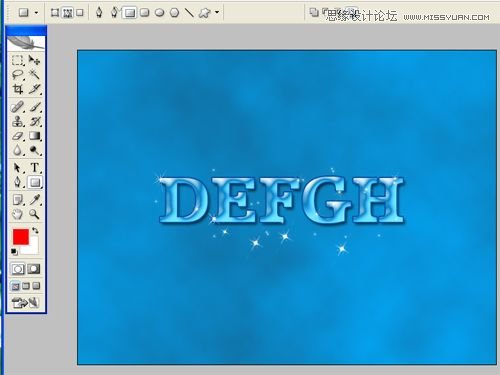
Task: Select Line shape in options bar
Action: (189, 13)
